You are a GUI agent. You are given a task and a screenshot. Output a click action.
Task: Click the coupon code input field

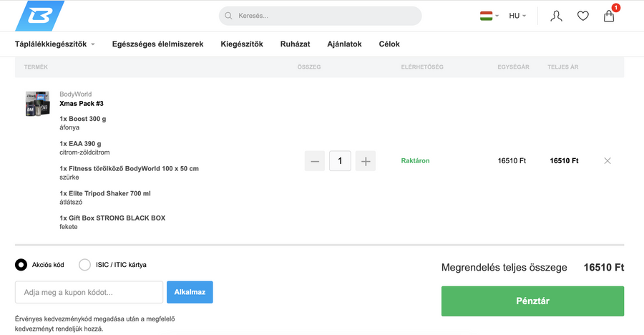(89, 292)
